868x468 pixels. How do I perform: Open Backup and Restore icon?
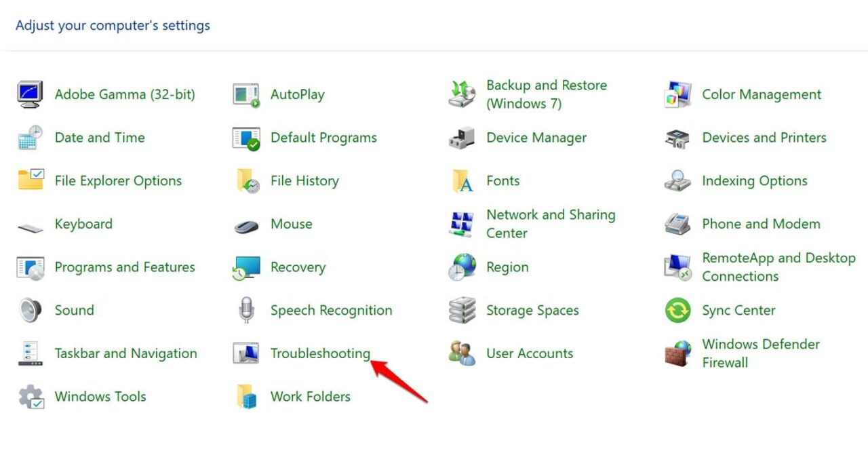point(462,94)
